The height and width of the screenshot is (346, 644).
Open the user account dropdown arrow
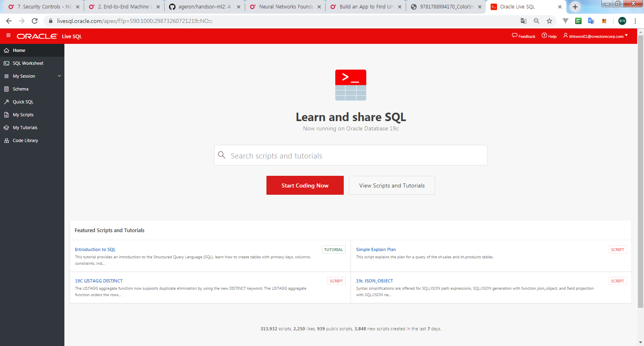point(626,35)
